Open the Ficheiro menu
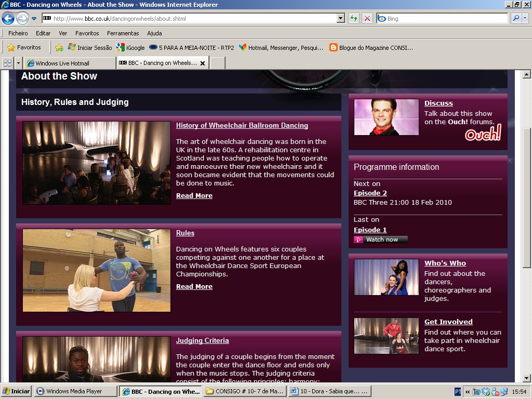Image resolution: width=532 pixels, height=399 pixels. pos(18,33)
